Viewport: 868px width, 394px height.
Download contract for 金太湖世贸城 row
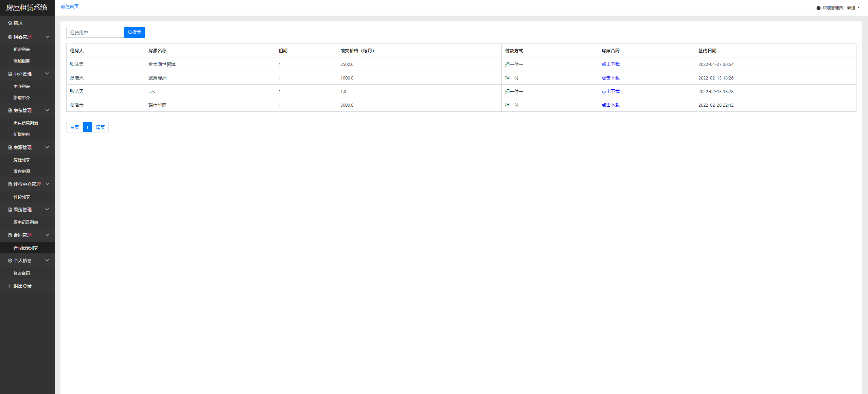610,64
